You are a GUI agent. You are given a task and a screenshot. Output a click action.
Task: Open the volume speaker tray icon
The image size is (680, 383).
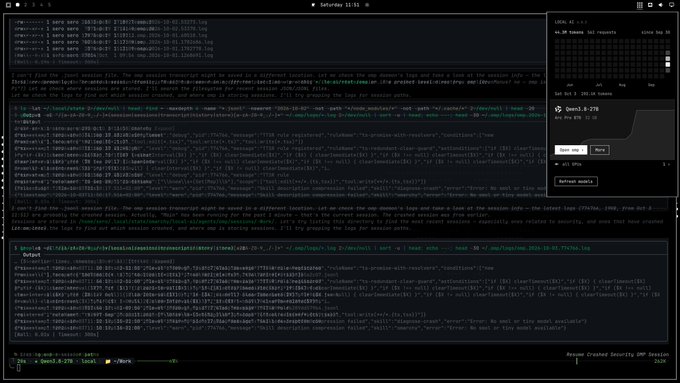click(660, 5)
